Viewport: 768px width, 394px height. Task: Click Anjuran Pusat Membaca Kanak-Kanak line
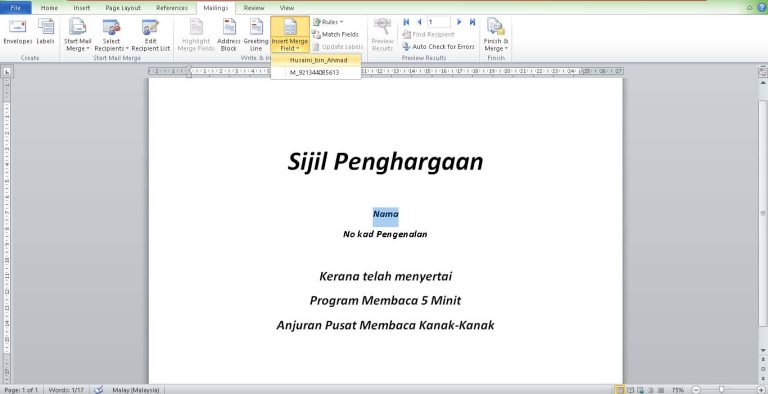[385, 325]
